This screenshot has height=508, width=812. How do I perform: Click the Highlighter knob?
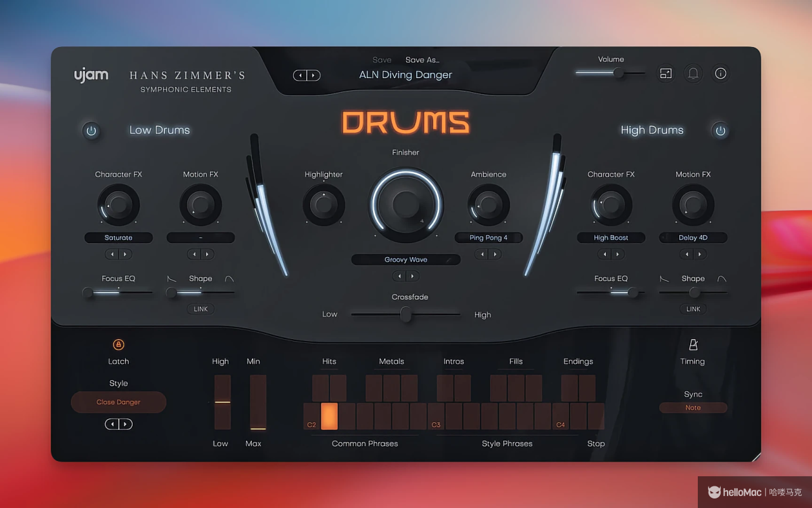(x=324, y=204)
